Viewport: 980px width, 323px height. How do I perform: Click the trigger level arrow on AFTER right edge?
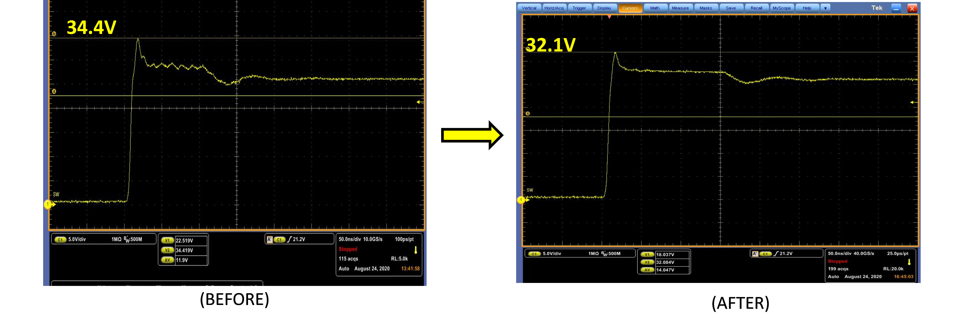point(913,102)
